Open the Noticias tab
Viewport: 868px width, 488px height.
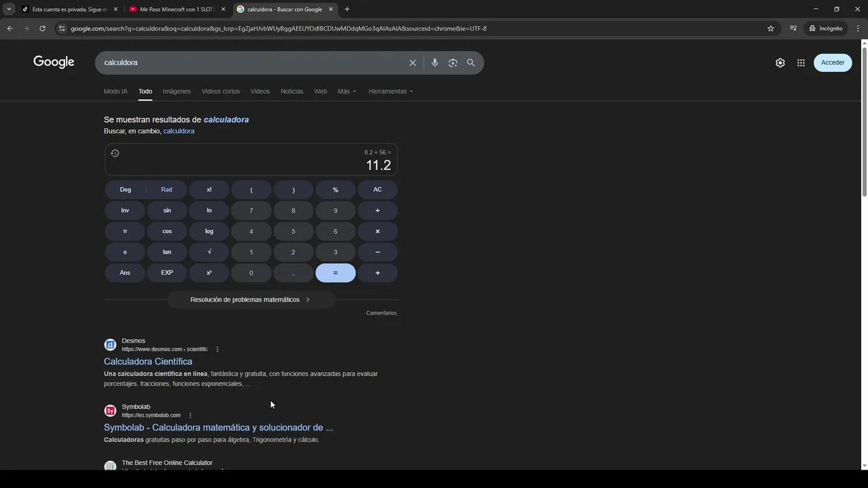point(292,91)
